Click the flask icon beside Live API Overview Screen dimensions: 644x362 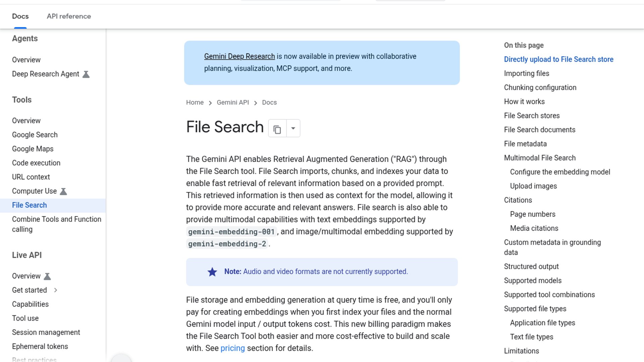pos(47,276)
